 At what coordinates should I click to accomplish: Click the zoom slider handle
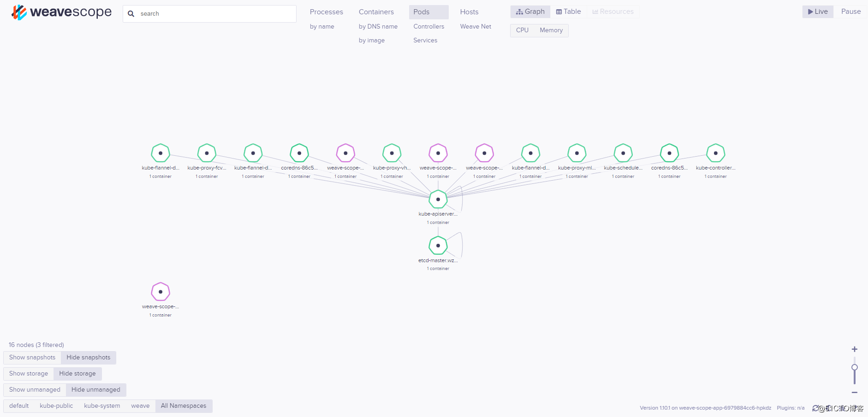855,367
